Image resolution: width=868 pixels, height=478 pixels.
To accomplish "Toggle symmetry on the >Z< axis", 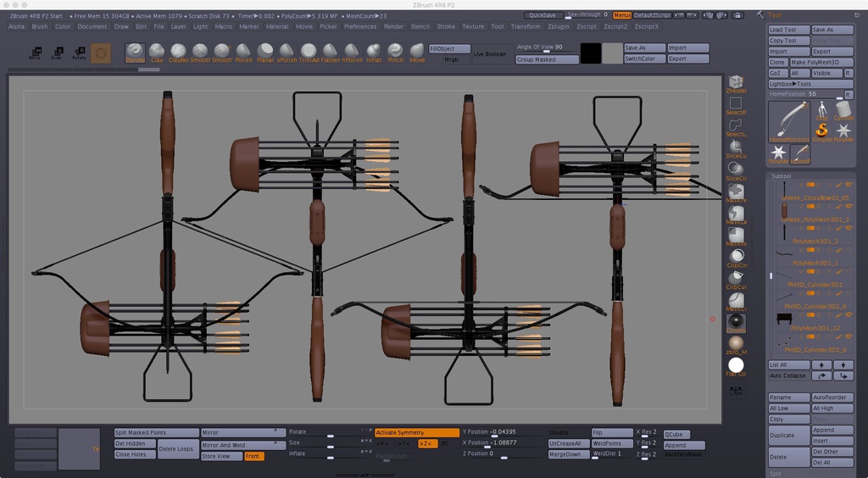I will pyautogui.click(x=426, y=444).
